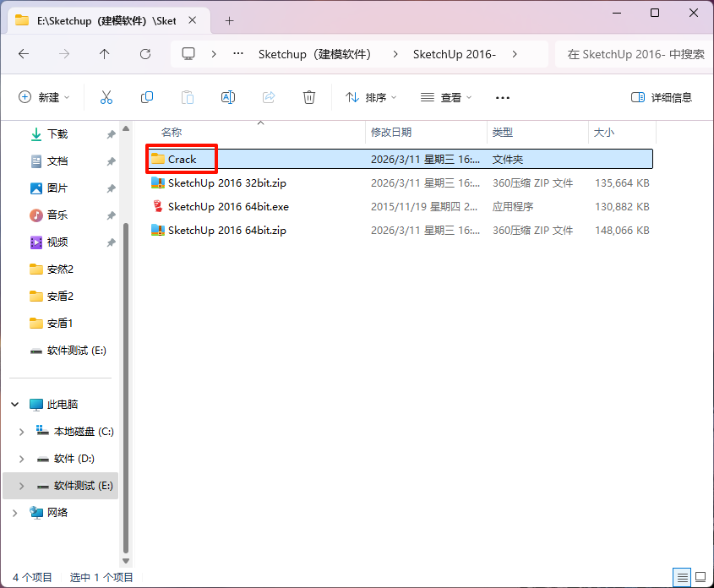This screenshot has width=714, height=588.
Task: Select the Crack folder row
Action: tap(401, 160)
